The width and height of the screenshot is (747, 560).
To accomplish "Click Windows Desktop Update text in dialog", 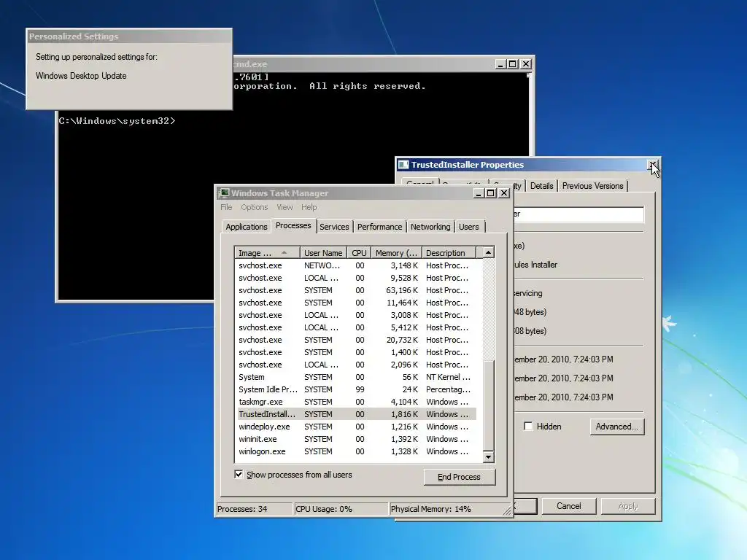I will click(81, 76).
